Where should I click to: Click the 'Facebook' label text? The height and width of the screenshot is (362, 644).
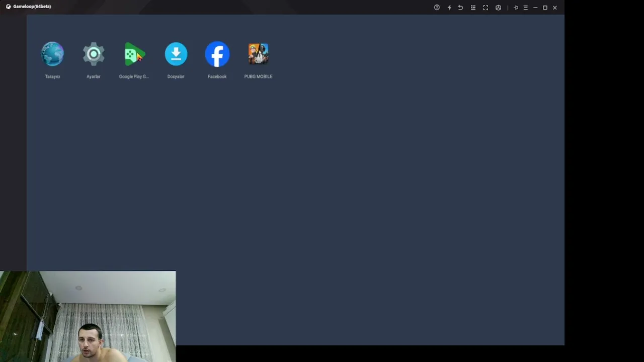coord(217,76)
